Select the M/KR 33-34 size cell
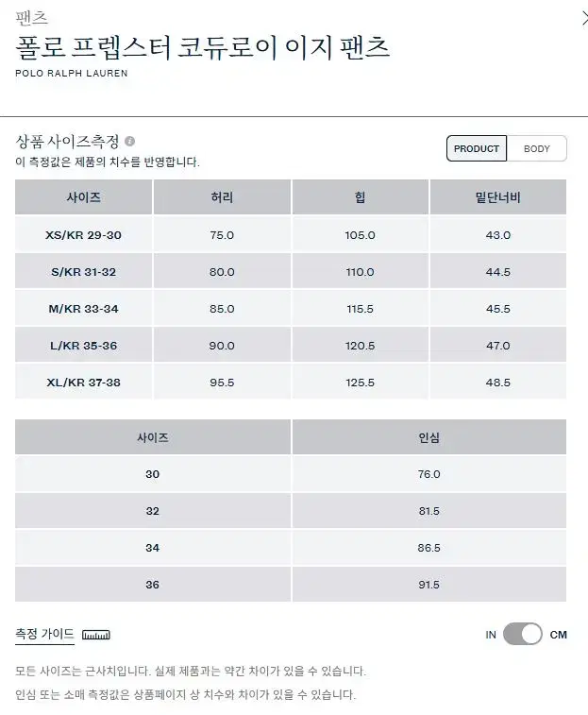This screenshot has height=715, width=588. (83, 309)
